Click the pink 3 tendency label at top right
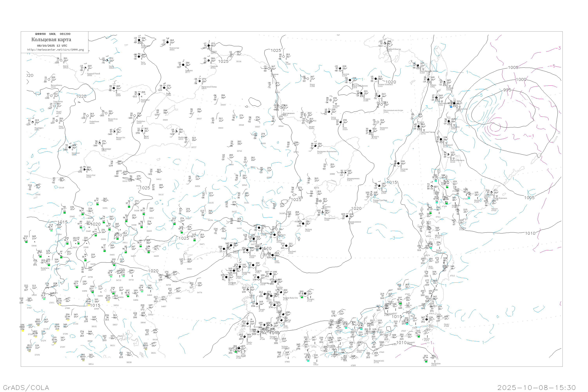588x392 pixels. pyautogui.click(x=559, y=48)
